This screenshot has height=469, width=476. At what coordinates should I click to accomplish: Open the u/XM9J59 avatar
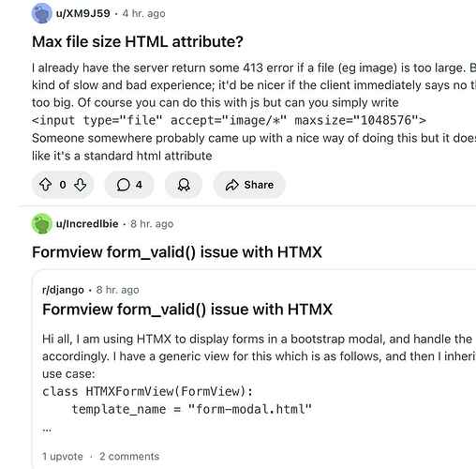pyautogui.click(x=42, y=13)
